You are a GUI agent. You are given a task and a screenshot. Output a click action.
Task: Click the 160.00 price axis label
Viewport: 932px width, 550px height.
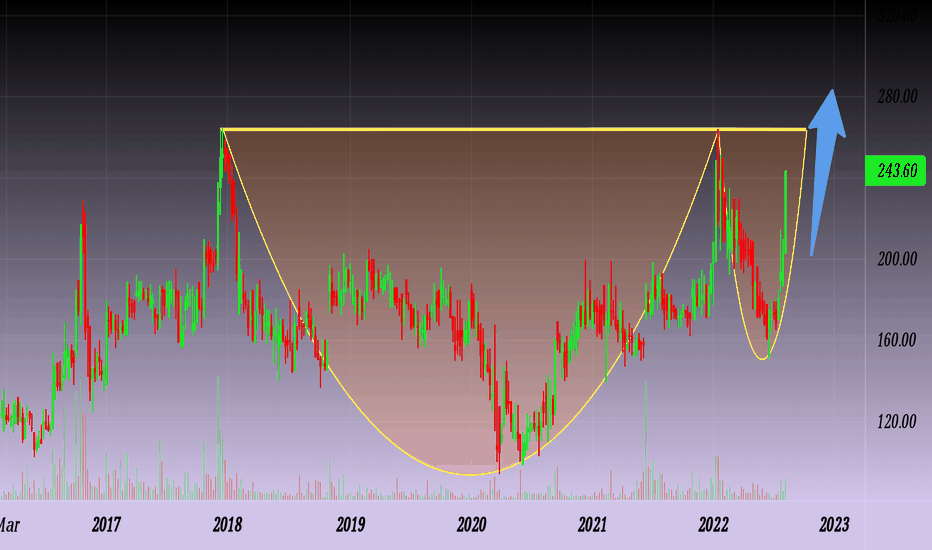click(x=897, y=340)
